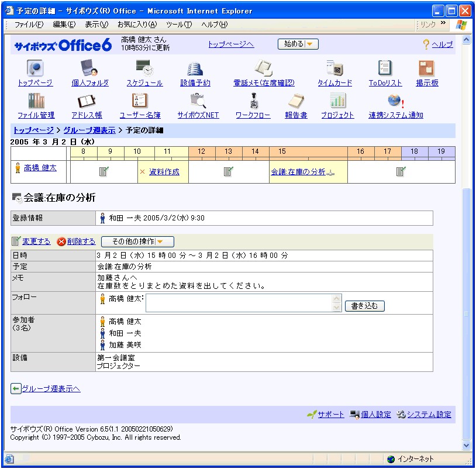Open the サイボウズNET magnifier icon
Image resolution: width=476 pixels, height=469 pixels.
coord(198,101)
